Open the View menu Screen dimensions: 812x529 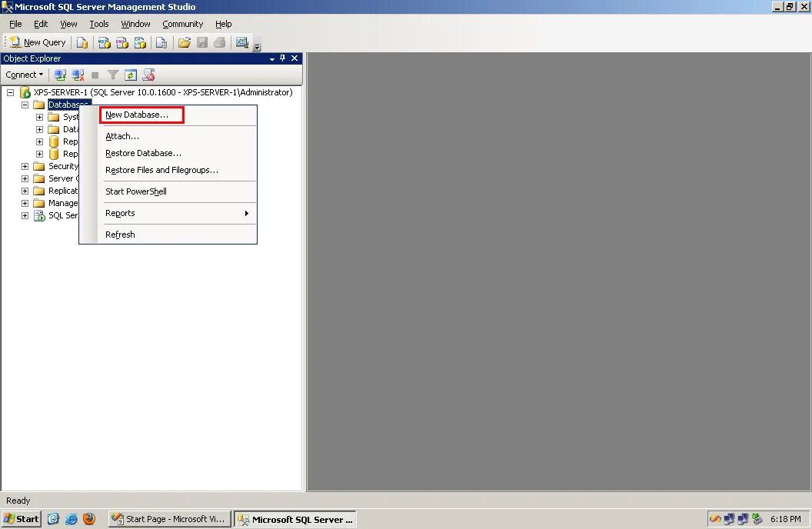click(68, 24)
